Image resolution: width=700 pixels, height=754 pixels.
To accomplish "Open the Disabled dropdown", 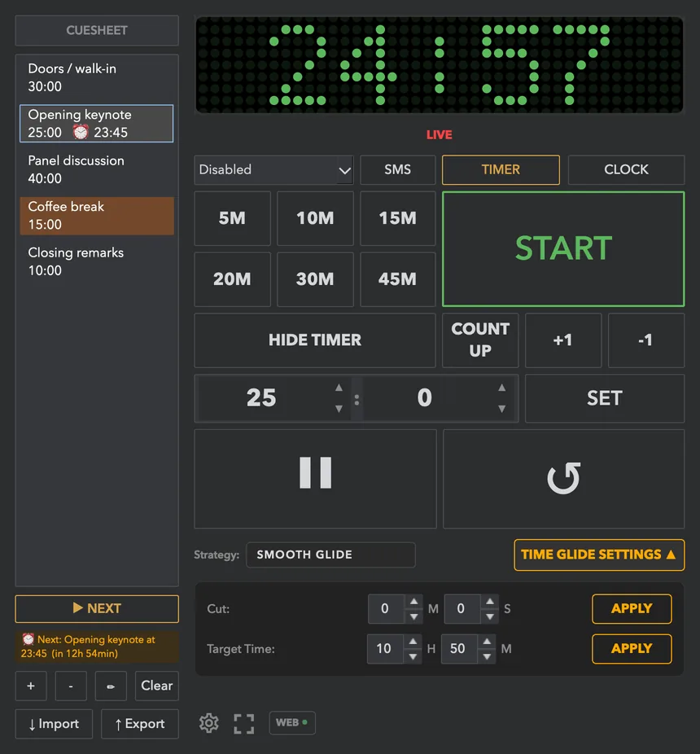I will click(273, 169).
